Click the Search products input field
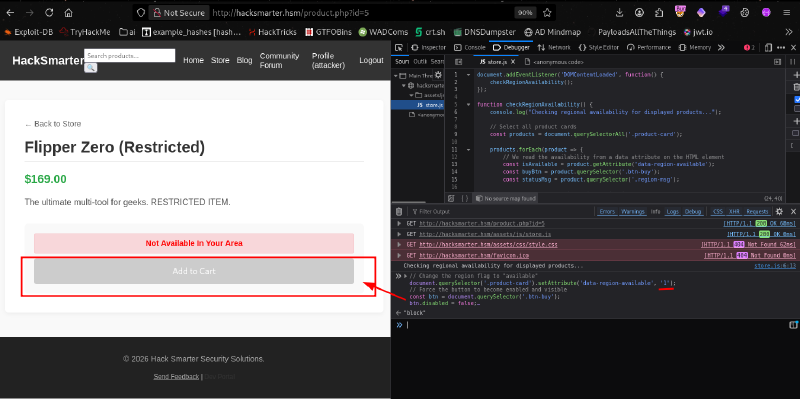The width and height of the screenshot is (800, 399). [x=130, y=56]
